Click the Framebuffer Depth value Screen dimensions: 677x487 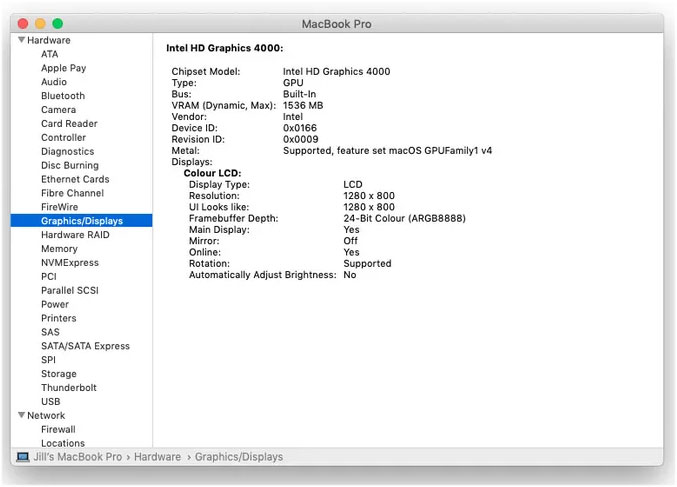point(405,218)
